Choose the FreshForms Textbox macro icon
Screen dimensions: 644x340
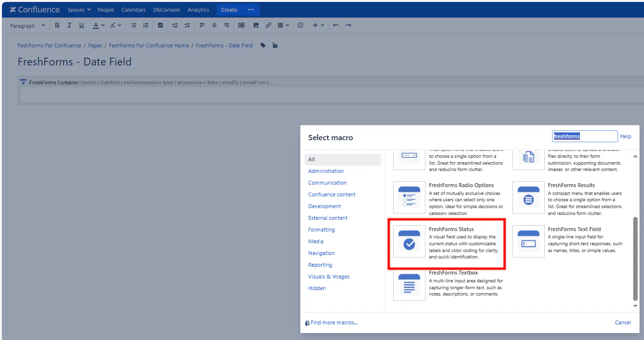409,285
